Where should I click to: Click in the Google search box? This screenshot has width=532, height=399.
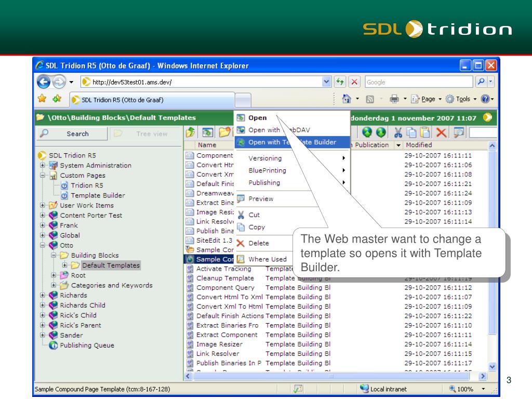(419, 82)
